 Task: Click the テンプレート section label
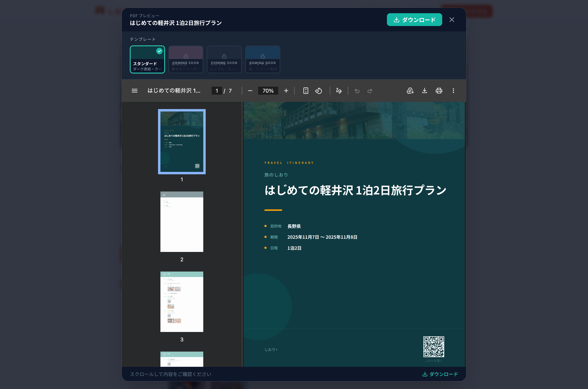(x=143, y=39)
